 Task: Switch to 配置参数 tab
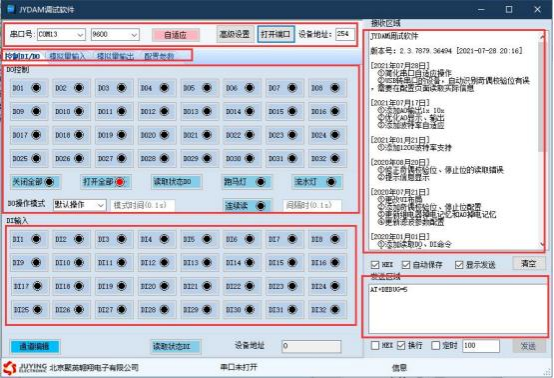click(159, 56)
